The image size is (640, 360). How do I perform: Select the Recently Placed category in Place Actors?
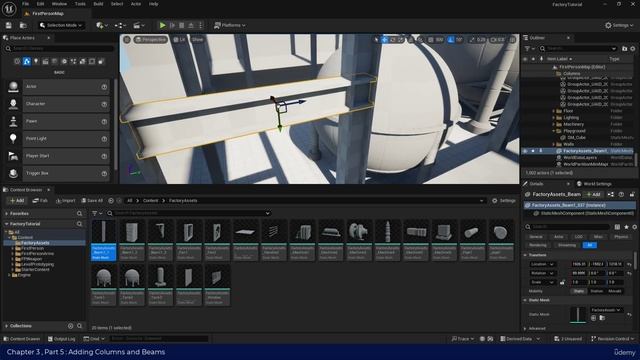point(17,62)
